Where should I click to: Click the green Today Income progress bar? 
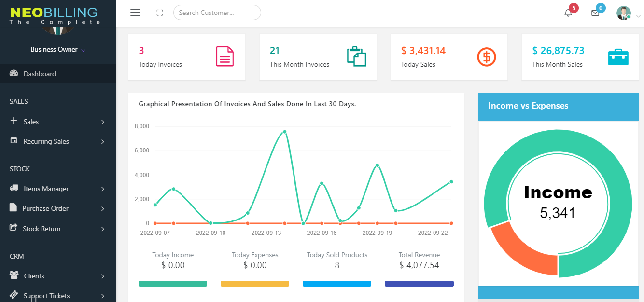(x=172, y=284)
